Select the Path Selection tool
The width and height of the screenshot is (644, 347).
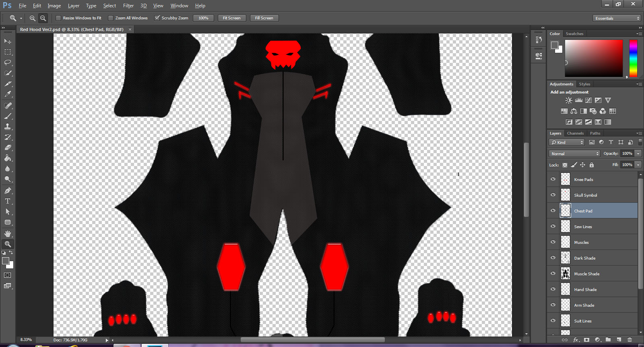point(8,212)
